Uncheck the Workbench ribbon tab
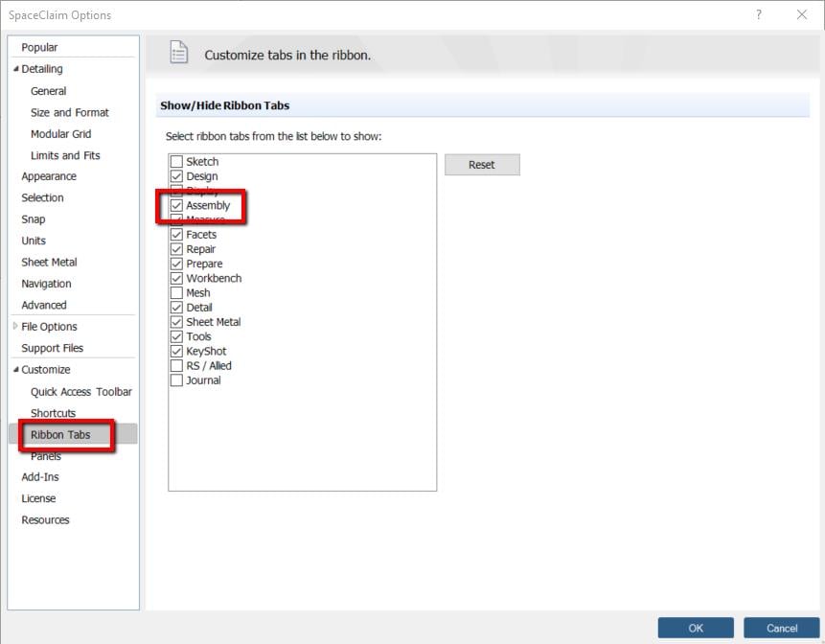The width and height of the screenshot is (825, 644). pyautogui.click(x=176, y=278)
